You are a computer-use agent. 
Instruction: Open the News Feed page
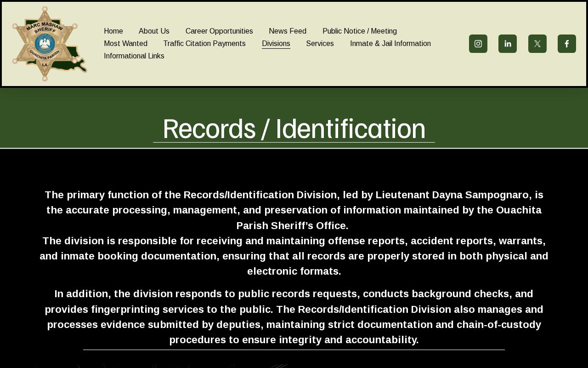coord(288,31)
